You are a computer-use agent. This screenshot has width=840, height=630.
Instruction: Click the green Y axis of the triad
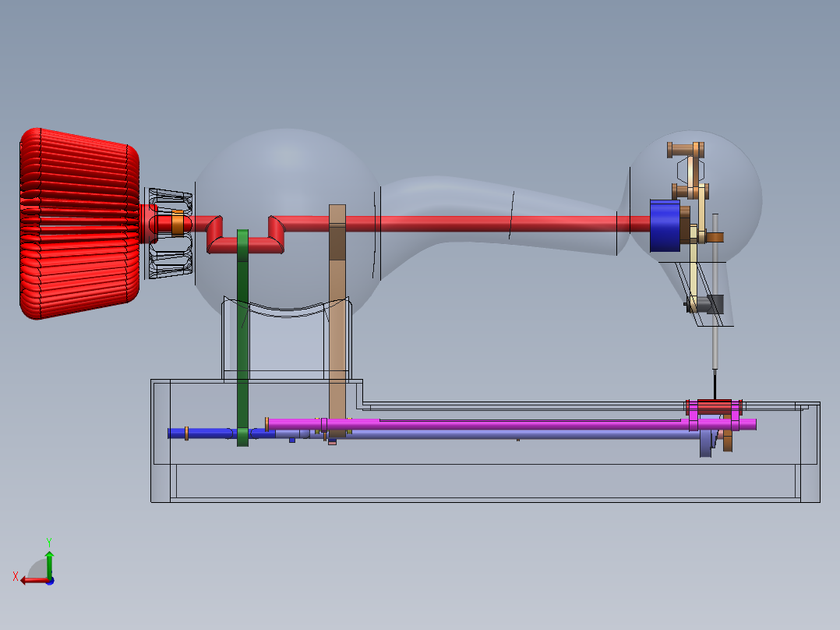(x=49, y=564)
